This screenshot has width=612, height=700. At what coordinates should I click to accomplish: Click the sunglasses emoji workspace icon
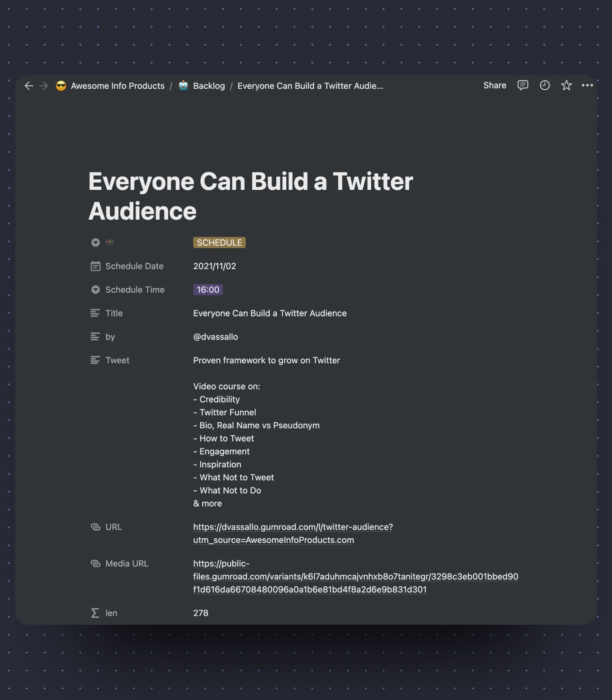point(61,86)
